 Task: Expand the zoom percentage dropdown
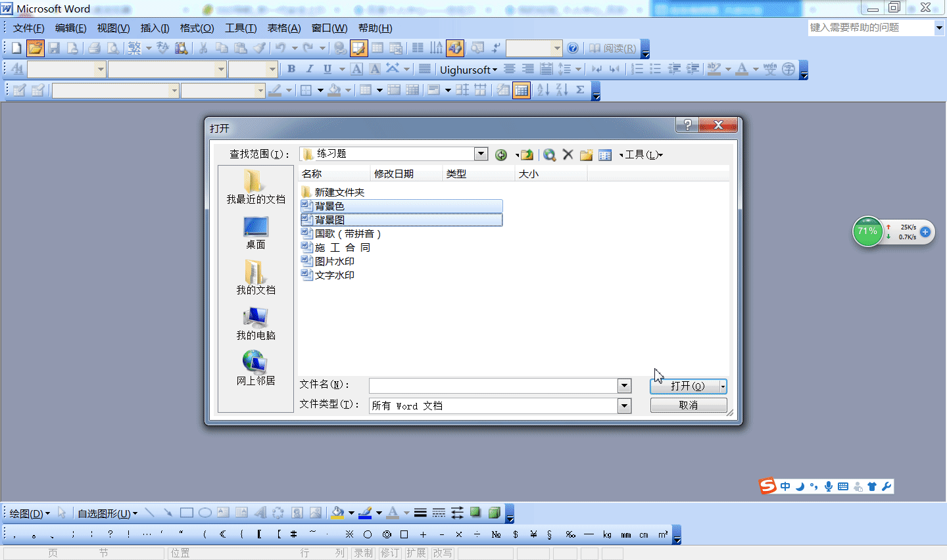(557, 48)
